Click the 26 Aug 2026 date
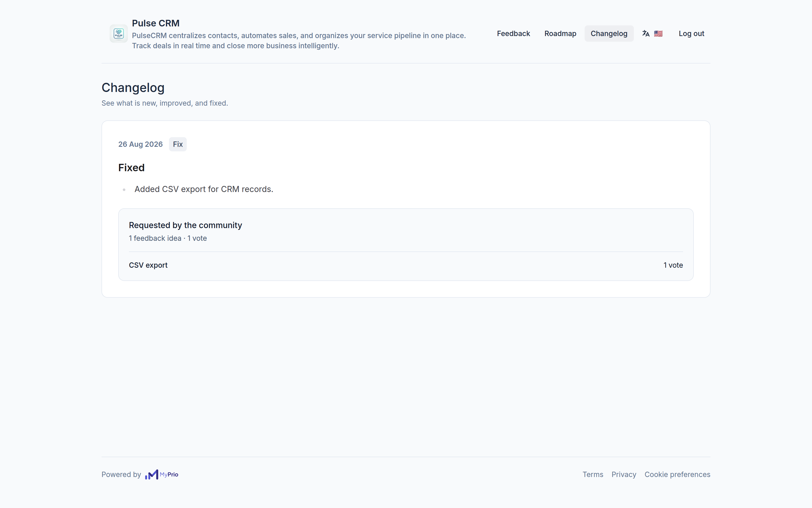 140,144
